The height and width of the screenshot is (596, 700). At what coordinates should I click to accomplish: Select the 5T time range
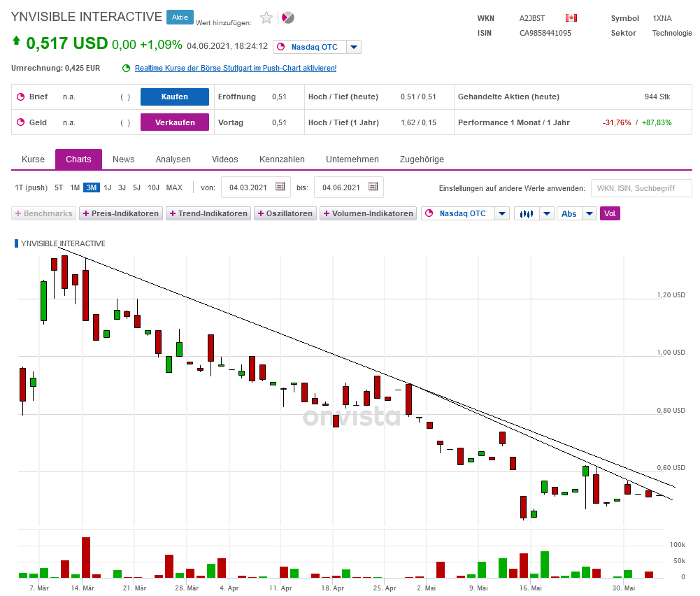click(x=59, y=187)
